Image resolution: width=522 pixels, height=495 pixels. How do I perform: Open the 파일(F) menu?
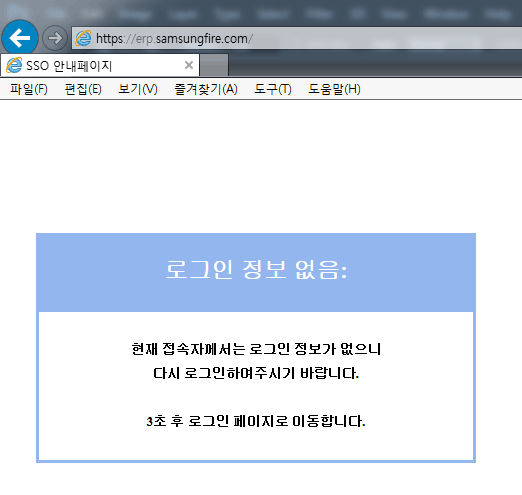pos(29,89)
